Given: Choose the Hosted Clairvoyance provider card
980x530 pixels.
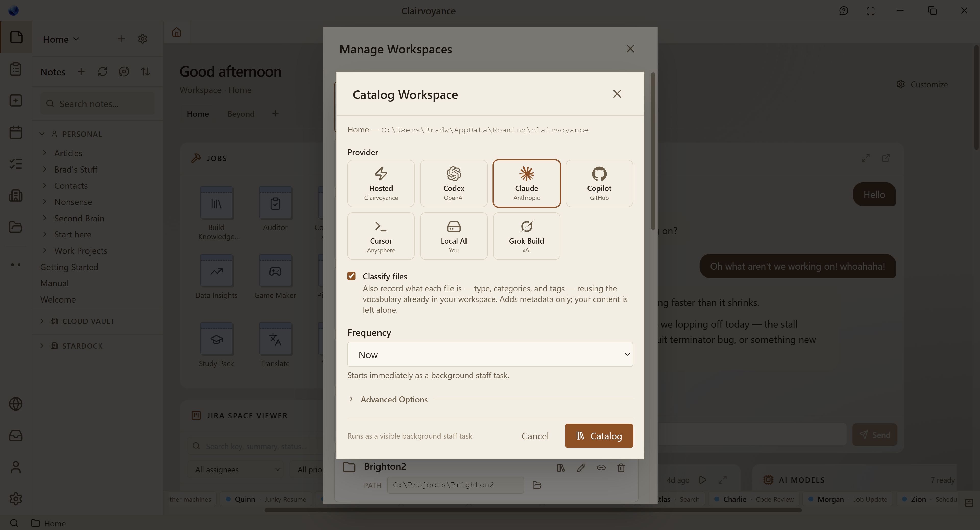Looking at the screenshot, I should click(381, 183).
